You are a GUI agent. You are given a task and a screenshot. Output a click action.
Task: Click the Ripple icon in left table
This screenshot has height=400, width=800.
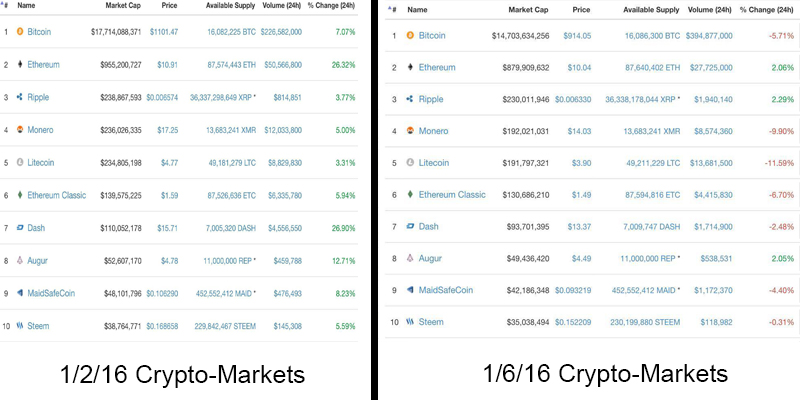point(20,97)
